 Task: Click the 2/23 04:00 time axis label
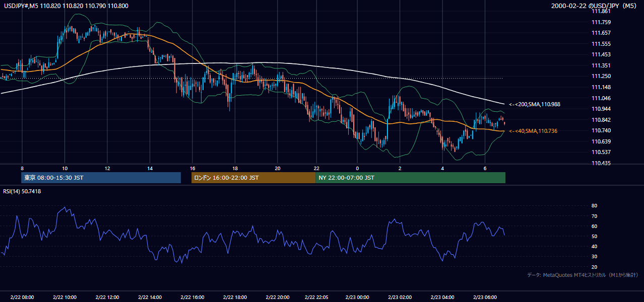[x=442, y=297]
